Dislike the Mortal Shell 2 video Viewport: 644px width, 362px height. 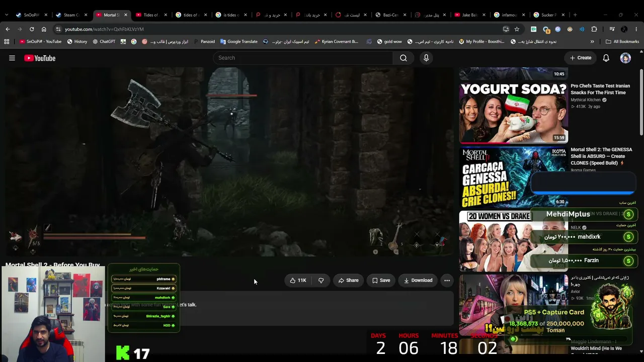tap(321, 281)
